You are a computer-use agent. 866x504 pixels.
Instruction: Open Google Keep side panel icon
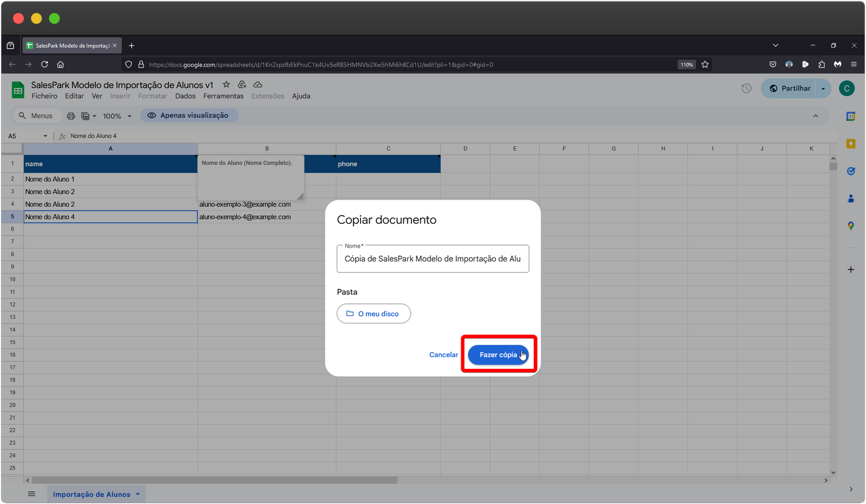[x=850, y=144]
